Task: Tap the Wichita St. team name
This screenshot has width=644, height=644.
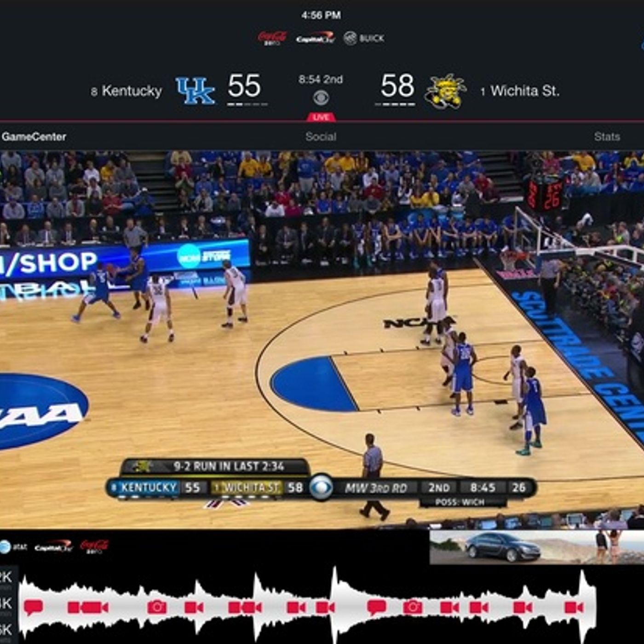Action: click(x=524, y=91)
